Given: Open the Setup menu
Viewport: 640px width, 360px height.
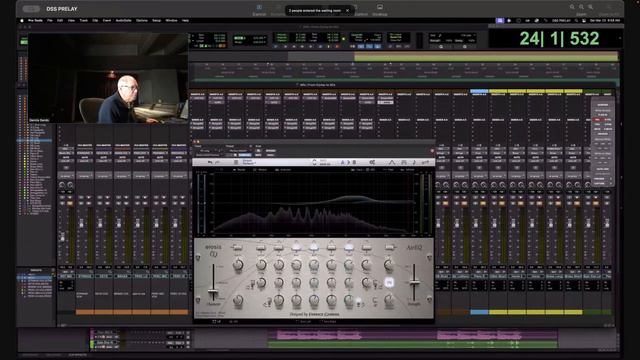Looking at the screenshot, I should point(156,20).
